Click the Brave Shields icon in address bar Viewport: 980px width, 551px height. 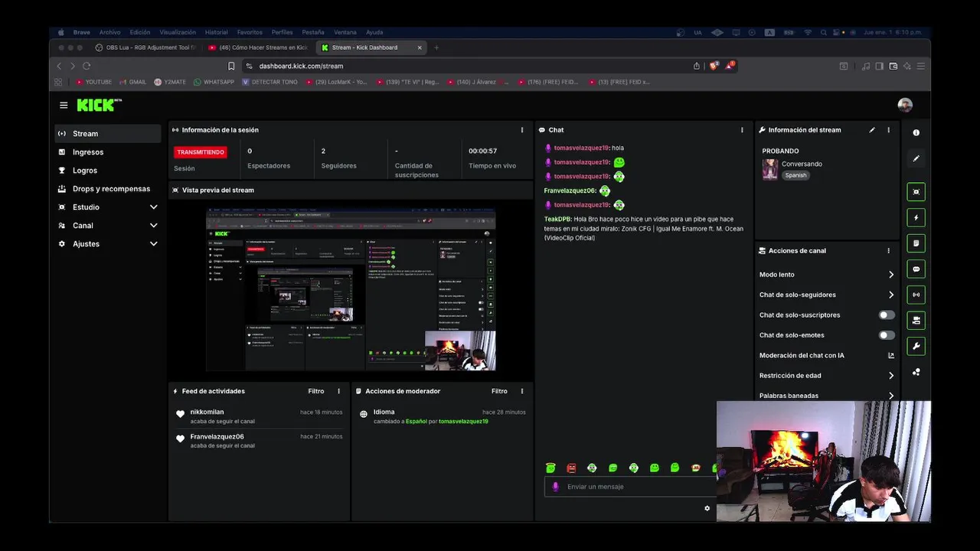point(714,66)
